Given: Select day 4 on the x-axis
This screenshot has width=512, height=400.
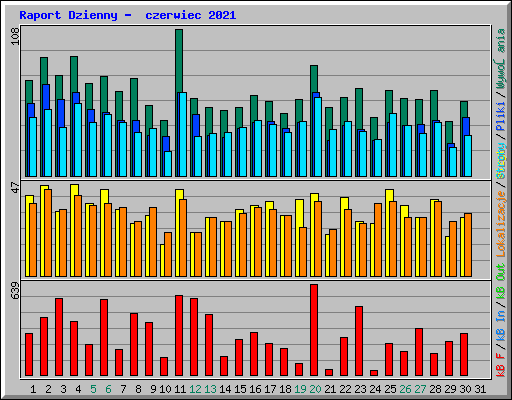Looking at the screenshot, I should (78, 389).
